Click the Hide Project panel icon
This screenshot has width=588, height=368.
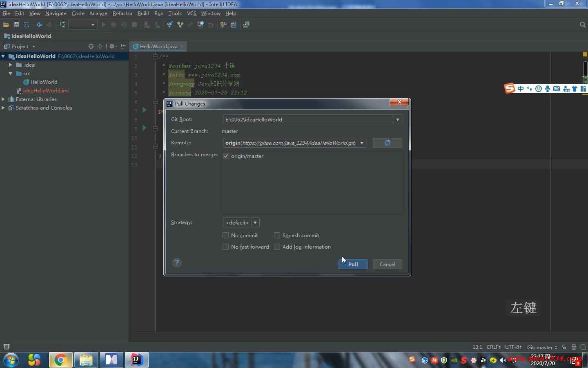pyautogui.click(x=123, y=46)
